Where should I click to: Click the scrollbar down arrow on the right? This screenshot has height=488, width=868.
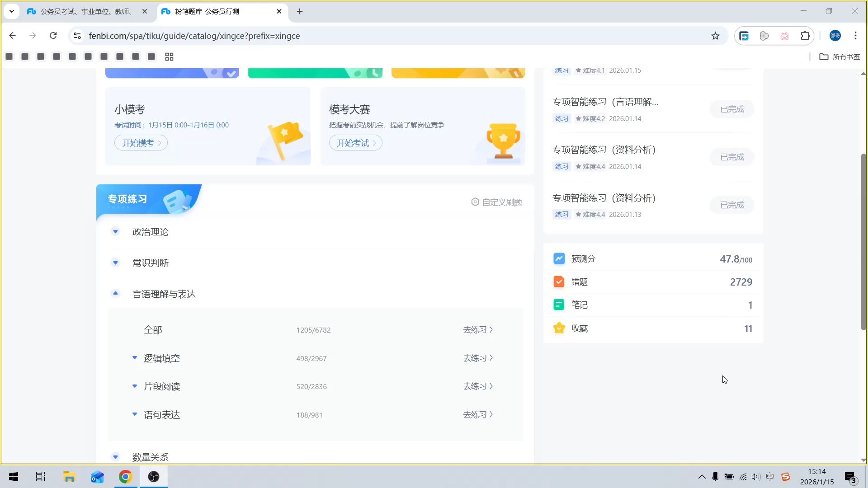(863, 460)
